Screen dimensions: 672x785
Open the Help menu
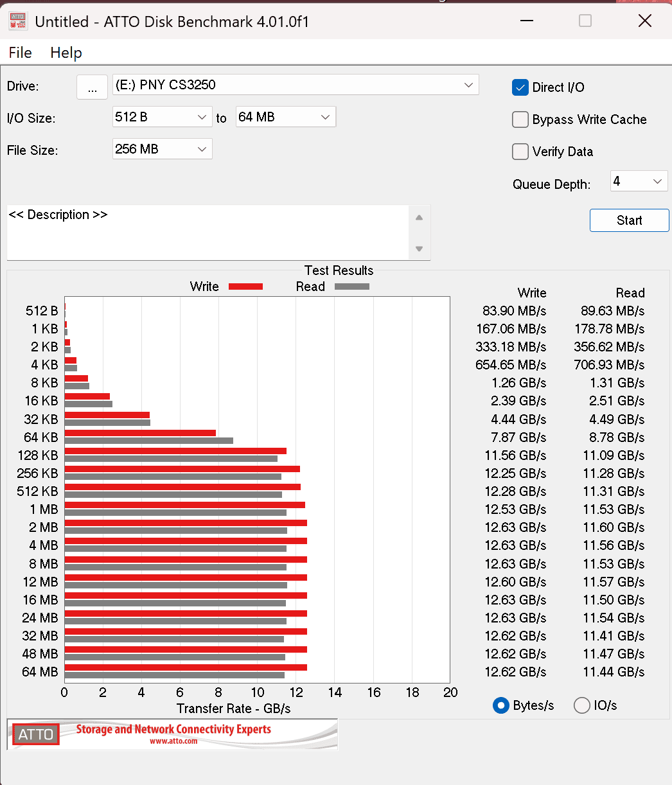tap(66, 53)
